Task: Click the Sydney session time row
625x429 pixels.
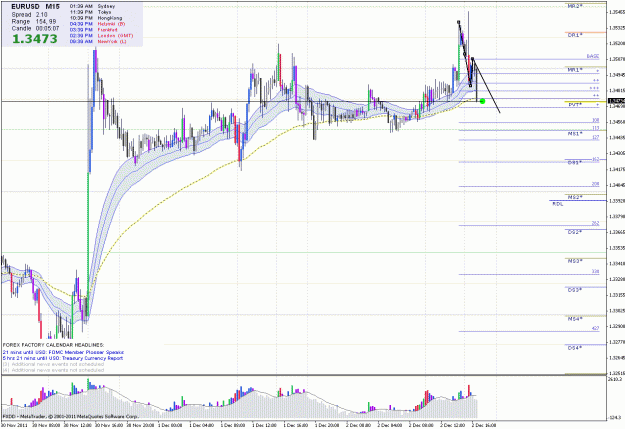Action: [x=92, y=6]
